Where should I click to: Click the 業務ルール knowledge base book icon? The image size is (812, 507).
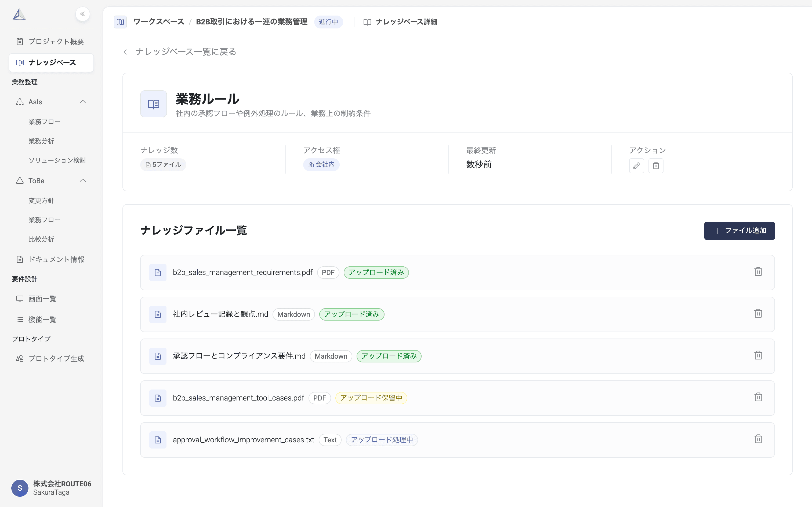153,104
